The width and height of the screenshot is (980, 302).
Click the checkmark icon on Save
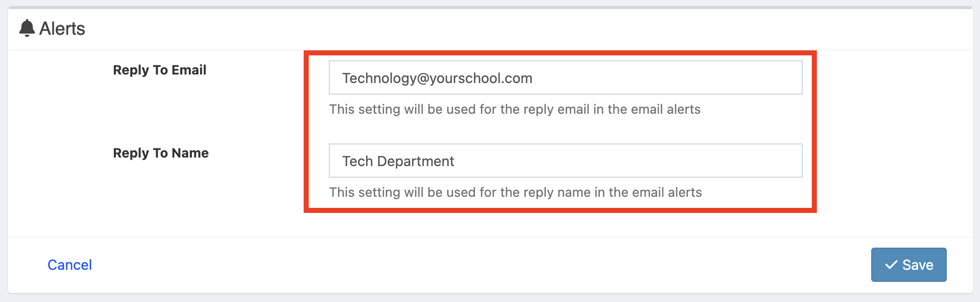coord(891,265)
